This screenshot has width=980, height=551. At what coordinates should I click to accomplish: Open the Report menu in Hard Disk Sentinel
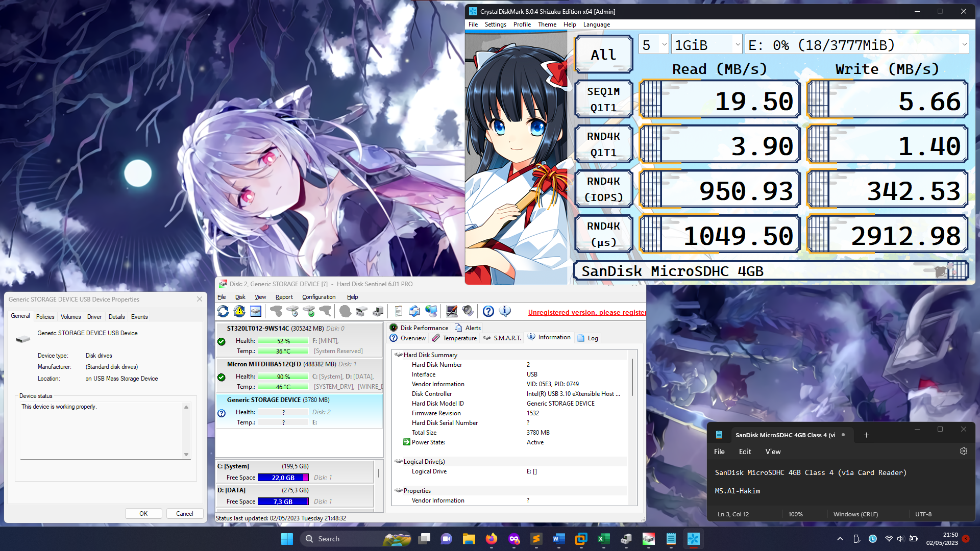(x=284, y=297)
